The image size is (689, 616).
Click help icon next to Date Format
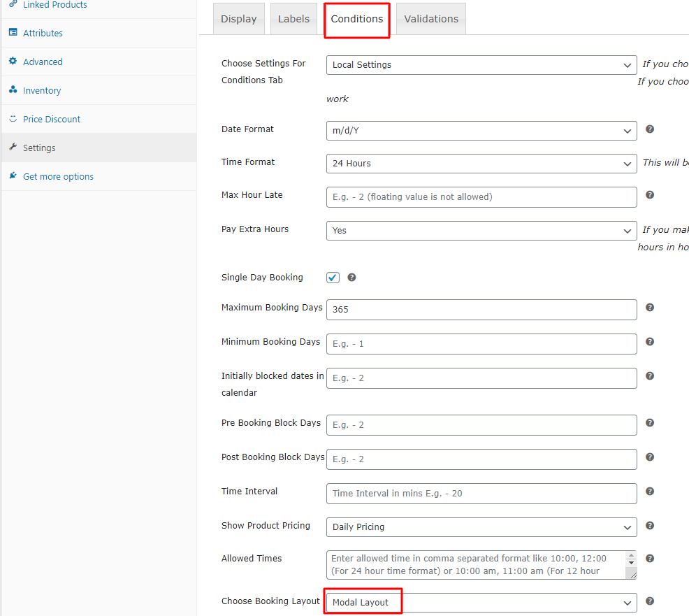650,129
